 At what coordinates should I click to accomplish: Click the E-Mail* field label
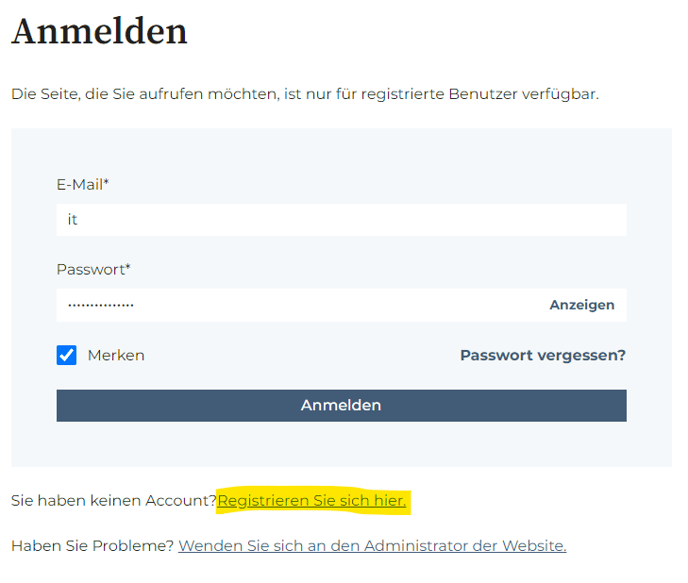click(82, 185)
